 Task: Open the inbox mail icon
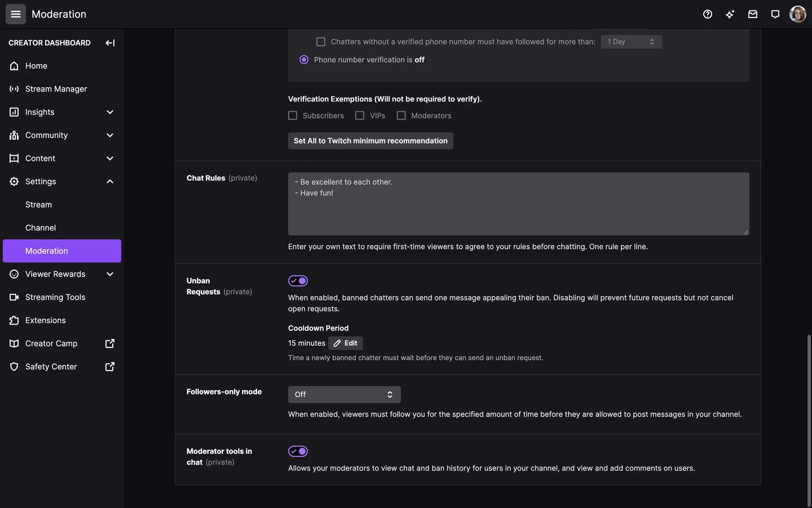752,14
